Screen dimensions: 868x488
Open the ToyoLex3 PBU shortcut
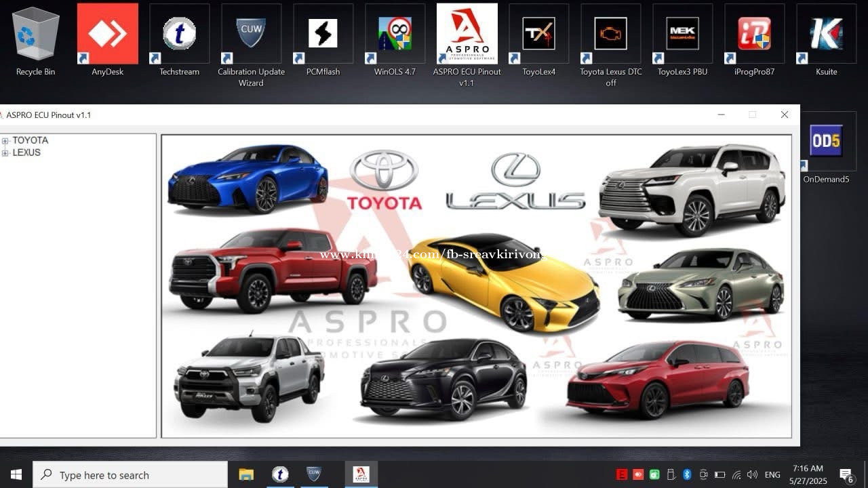(682, 34)
